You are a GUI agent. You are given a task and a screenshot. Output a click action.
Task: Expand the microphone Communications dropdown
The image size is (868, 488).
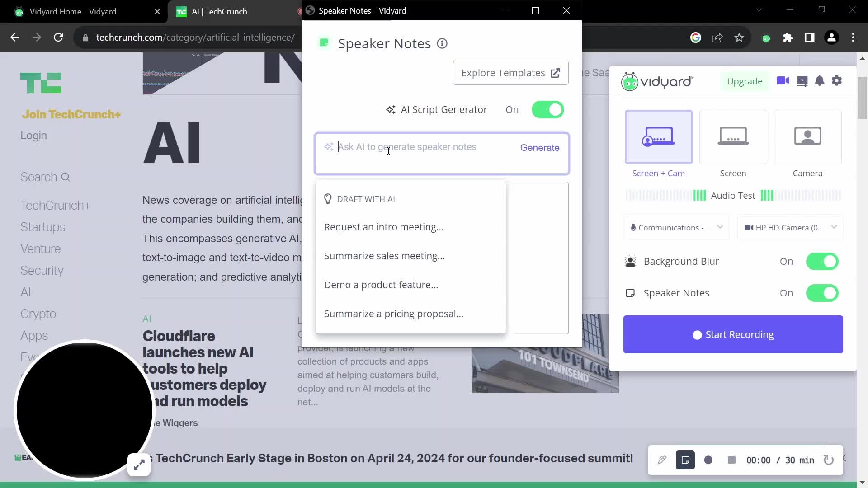(722, 227)
